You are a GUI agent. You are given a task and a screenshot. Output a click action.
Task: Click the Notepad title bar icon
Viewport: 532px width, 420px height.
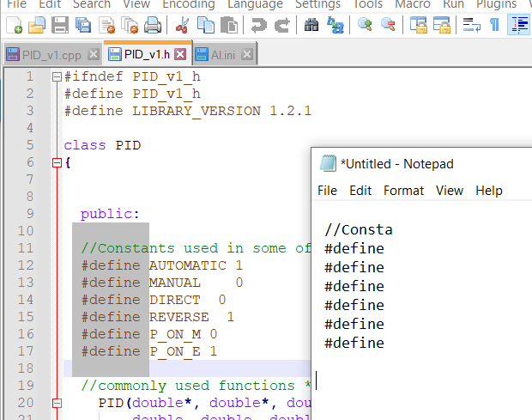(328, 163)
